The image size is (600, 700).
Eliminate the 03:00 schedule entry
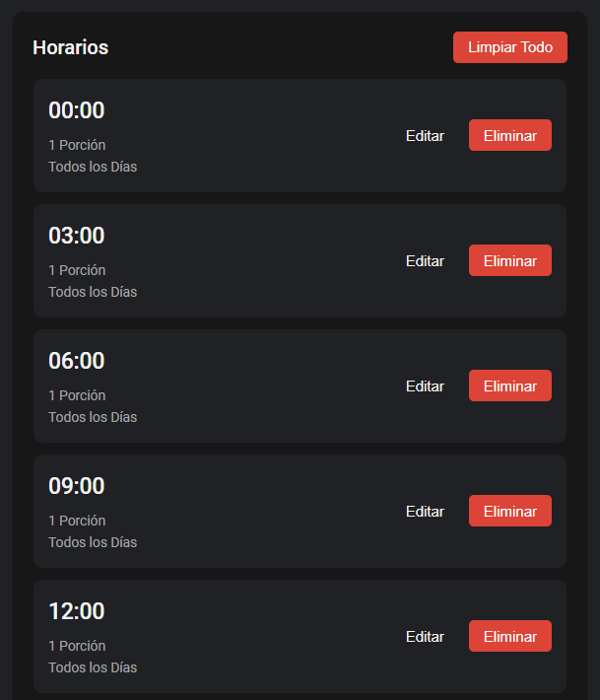(509, 261)
